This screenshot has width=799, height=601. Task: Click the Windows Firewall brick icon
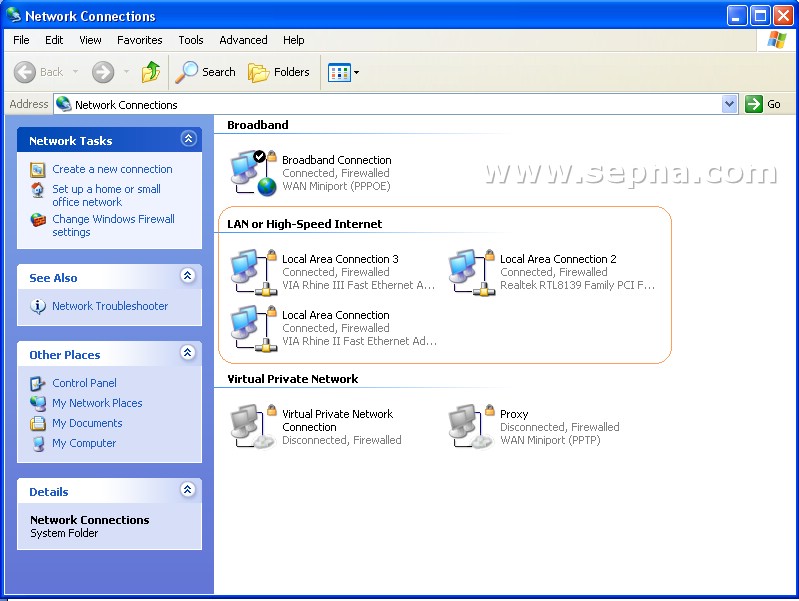(38, 220)
